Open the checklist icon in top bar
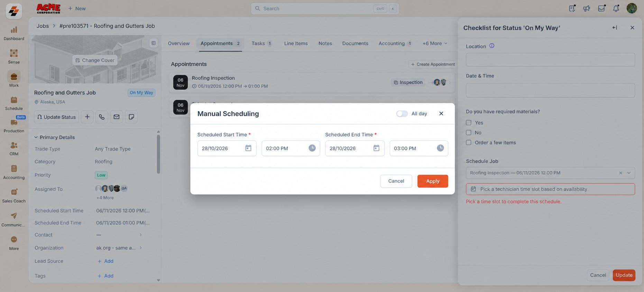This screenshot has height=292, width=644. [x=572, y=8]
